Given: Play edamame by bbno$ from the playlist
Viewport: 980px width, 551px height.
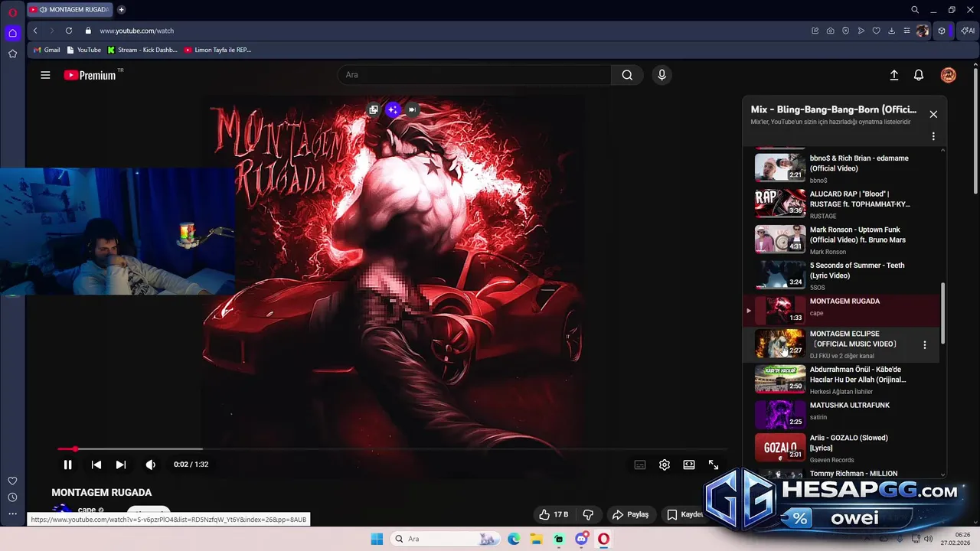Looking at the screenshot, I should pyautogui.click(x=842, y=168).
